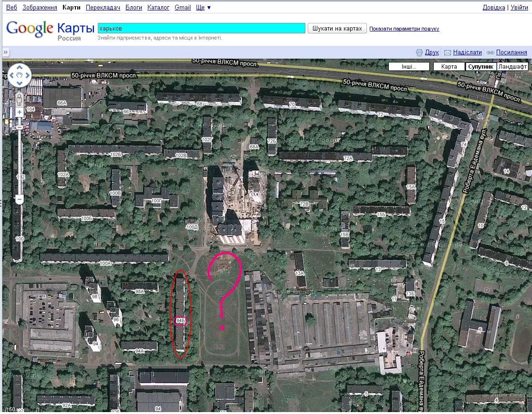Pan the map down with arrow
This screenshot has height=414, width=532.
click(20, 83)
